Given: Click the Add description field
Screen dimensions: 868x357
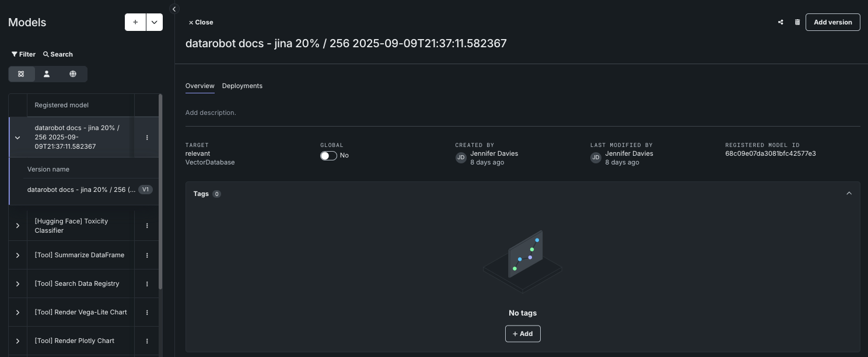Looking at the screenshot, I should click(x=211, y=113).
